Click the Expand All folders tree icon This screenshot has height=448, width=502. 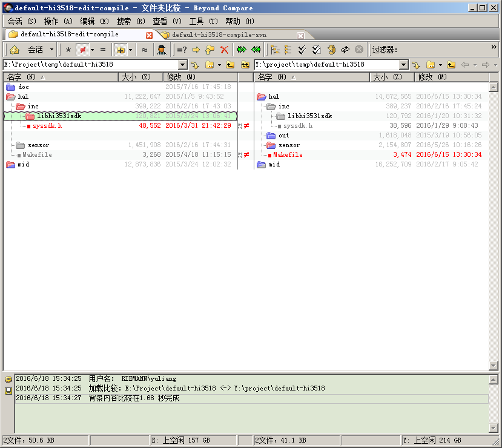click(x=275, y=50)
